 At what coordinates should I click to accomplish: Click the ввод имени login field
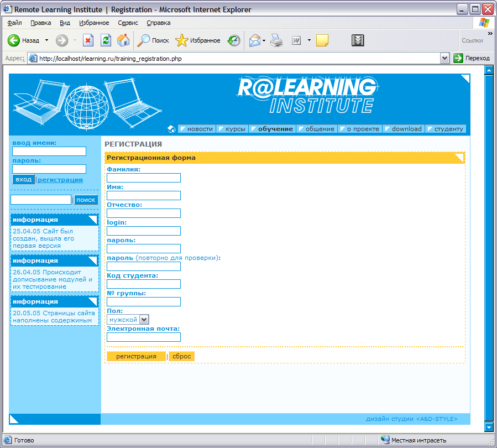(49, 151)
